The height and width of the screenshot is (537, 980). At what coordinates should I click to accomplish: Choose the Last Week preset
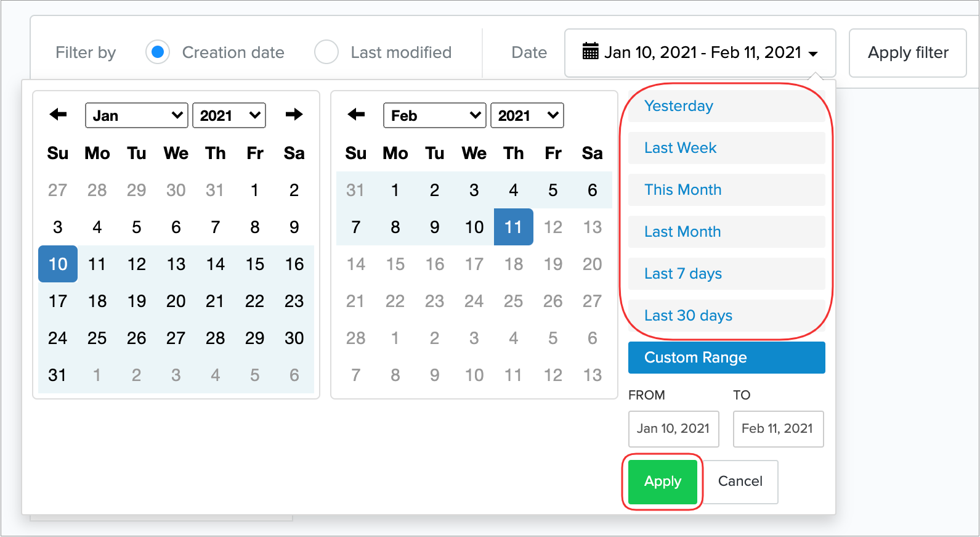coord(726,148)
